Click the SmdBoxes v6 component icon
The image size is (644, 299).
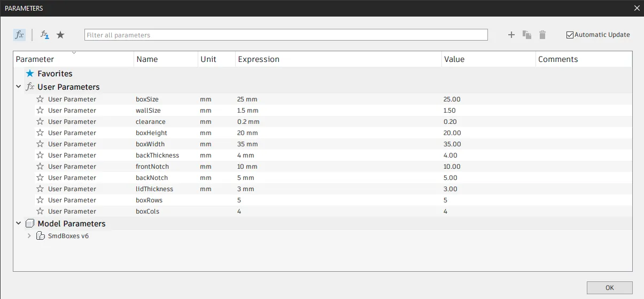[40, 235]
